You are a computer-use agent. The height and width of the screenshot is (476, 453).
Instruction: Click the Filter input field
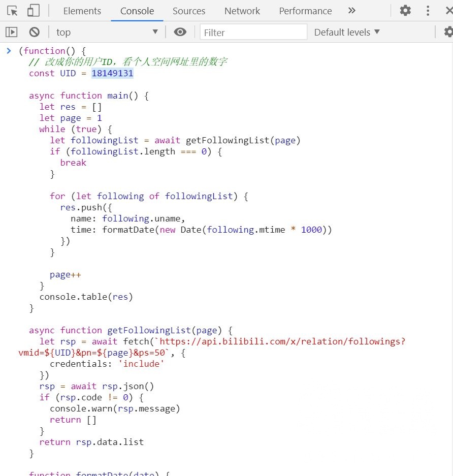coord(253,32)
